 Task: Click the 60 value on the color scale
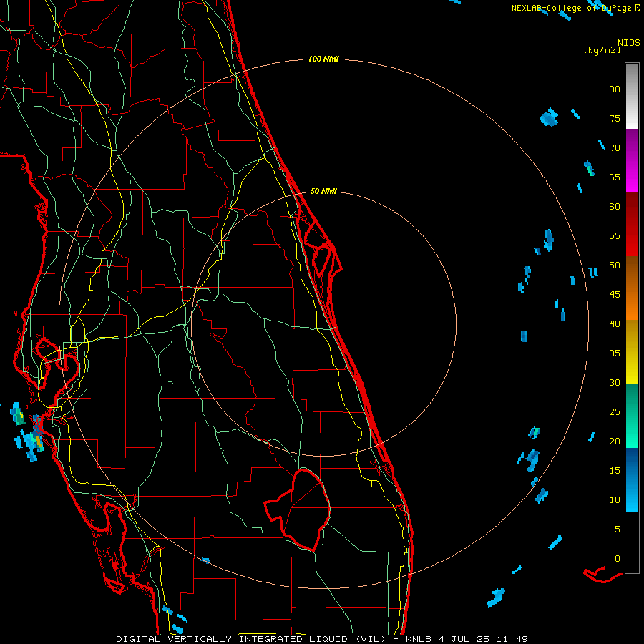615,207
